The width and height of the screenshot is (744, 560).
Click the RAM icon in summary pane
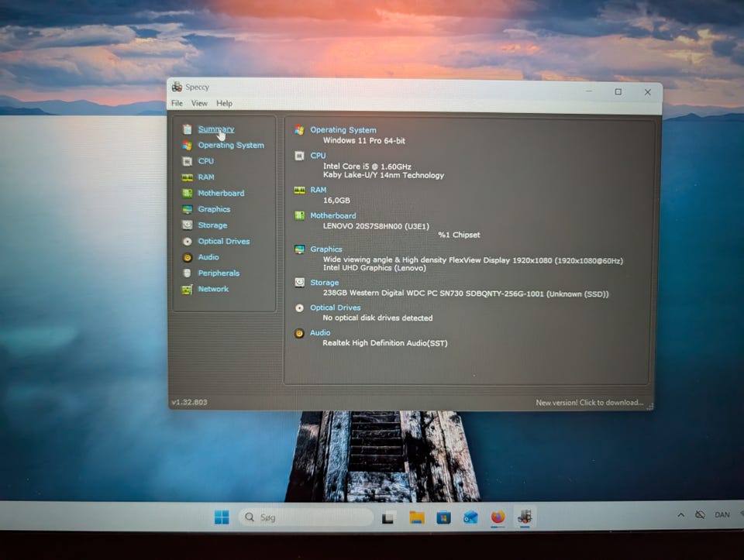(299, 190)
